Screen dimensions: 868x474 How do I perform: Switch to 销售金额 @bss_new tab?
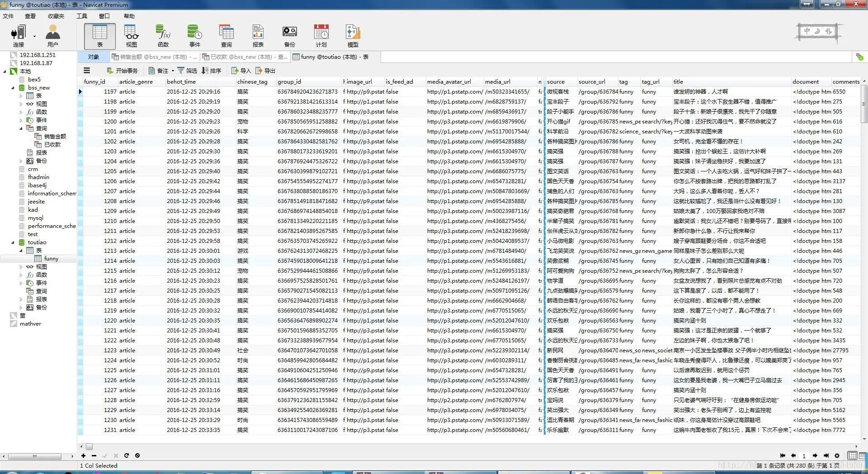coord(154,57)
